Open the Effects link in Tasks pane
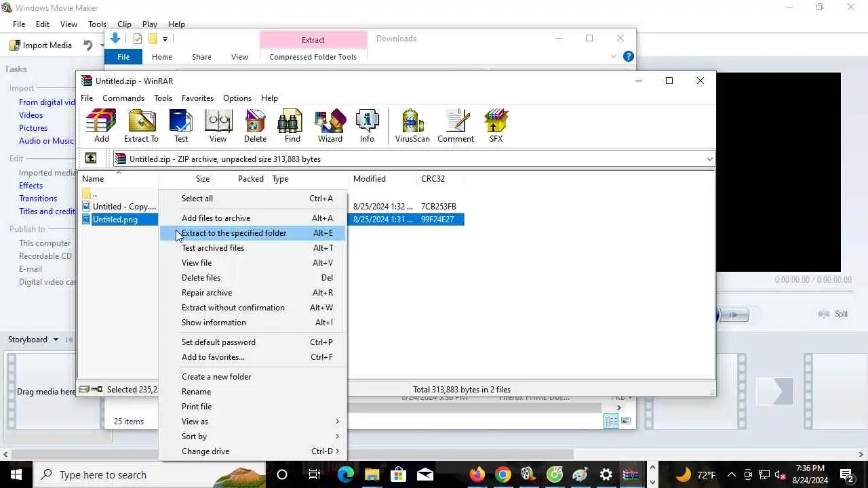The width and height of the screenshot is (868, 488). click(31, 186)
